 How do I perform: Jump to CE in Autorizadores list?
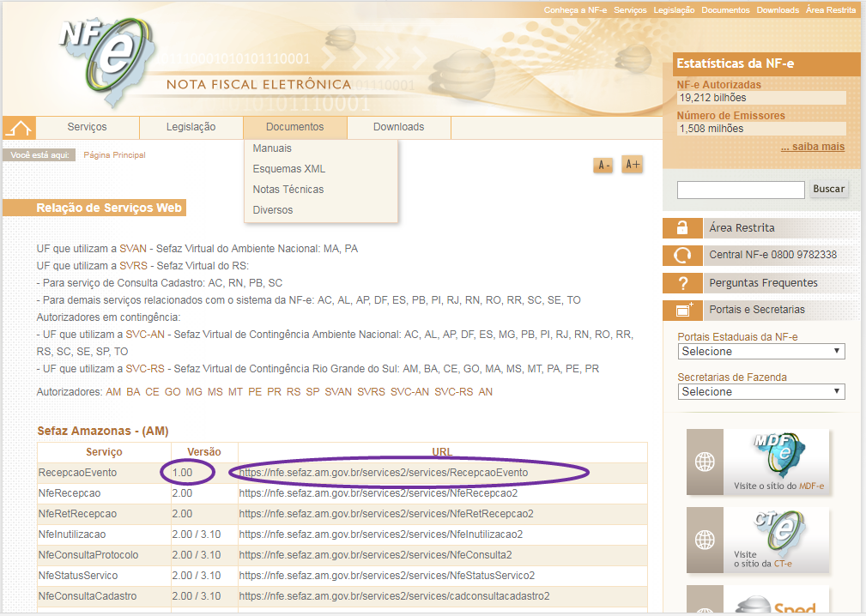[x=153, y=392]
